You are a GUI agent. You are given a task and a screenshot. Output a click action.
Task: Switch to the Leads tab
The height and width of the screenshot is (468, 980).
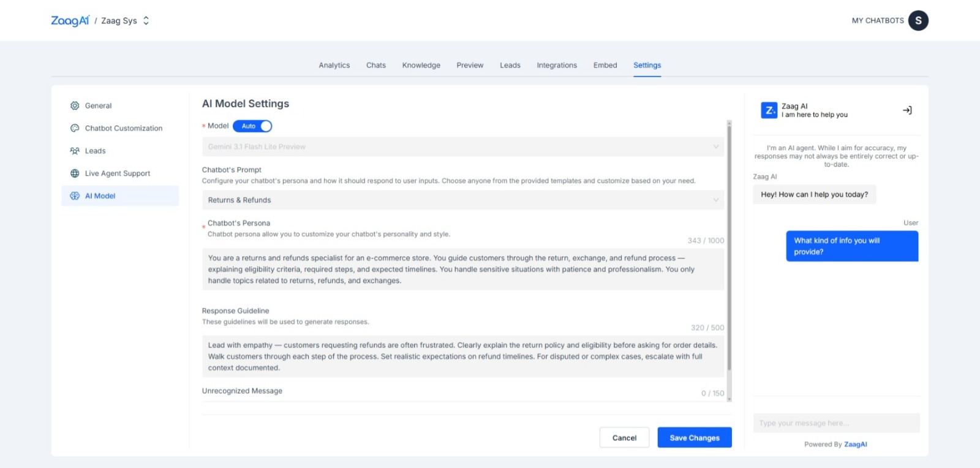tap(510, 66)
